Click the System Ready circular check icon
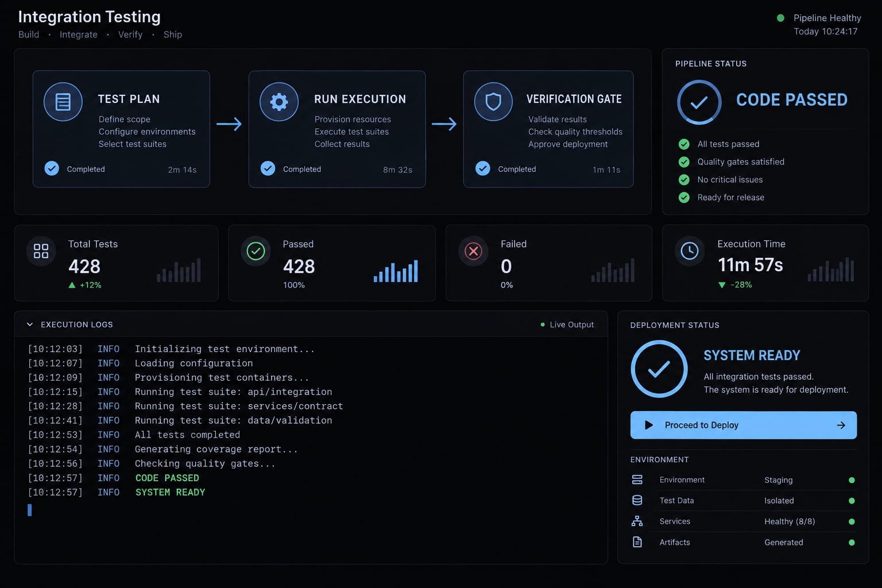The image size is (882, 588). [x=659, y=369]
